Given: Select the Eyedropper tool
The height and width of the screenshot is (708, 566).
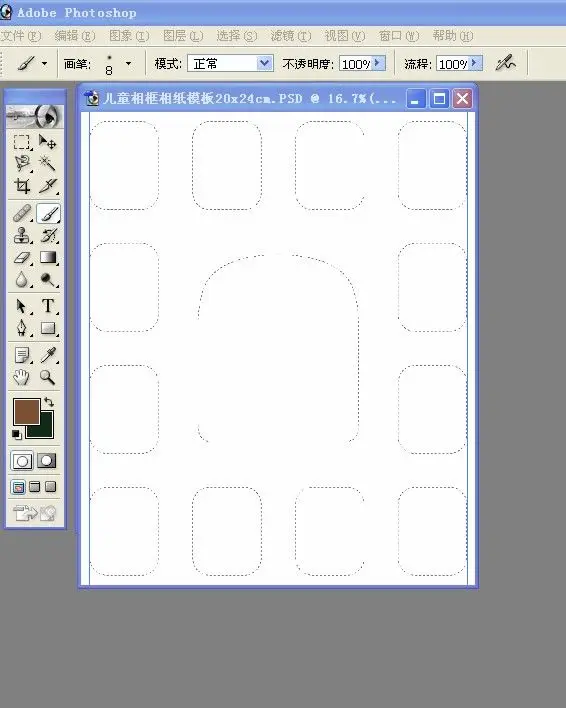Looking at the screenshot, I should (47, 355).
